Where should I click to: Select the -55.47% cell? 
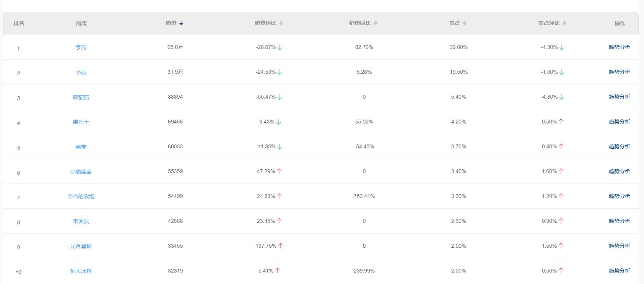click(x=266, y=97)
